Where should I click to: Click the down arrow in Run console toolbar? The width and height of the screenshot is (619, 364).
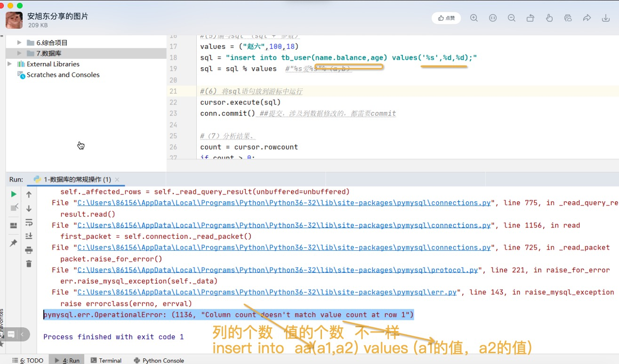(x=29, y=208)
